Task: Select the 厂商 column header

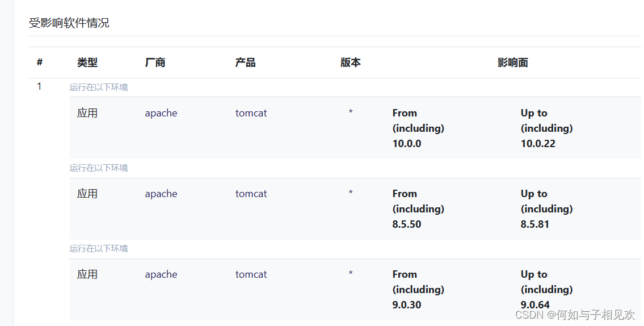Action: [155, 62]
